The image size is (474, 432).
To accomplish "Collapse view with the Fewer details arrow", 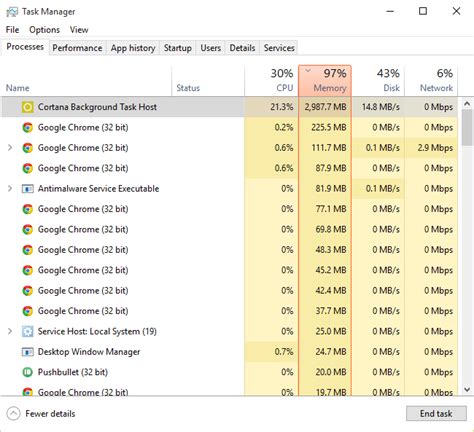I will 13,414.
